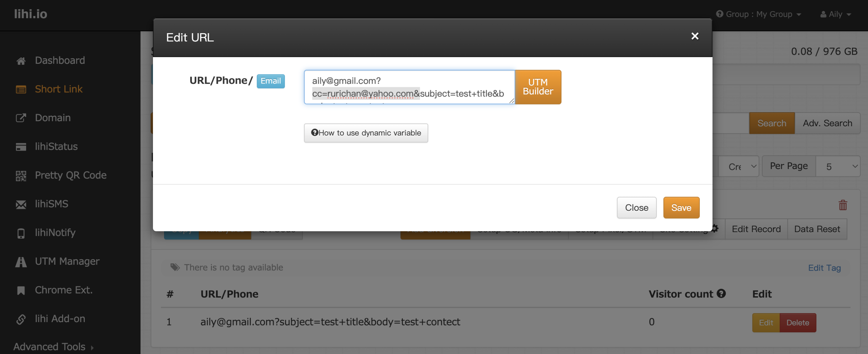Click the Chrome Ext. bookmark icon

point(21,291)
